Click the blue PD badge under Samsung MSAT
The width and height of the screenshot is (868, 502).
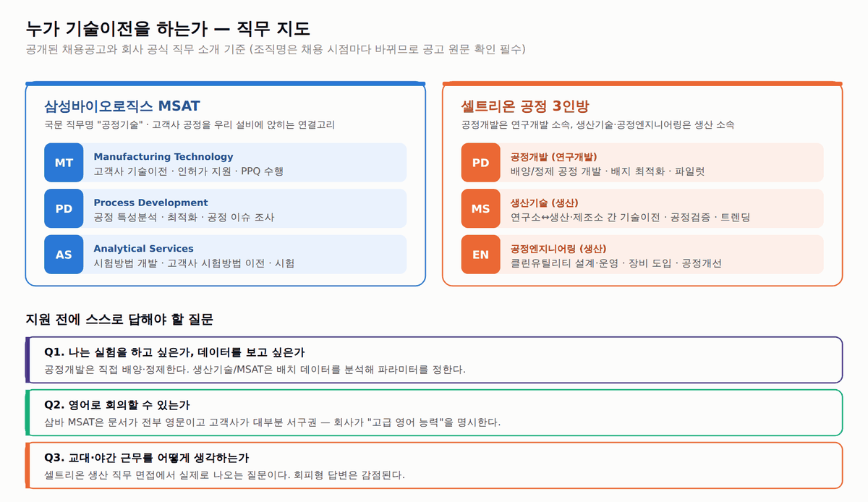click(x=64, y=208)
